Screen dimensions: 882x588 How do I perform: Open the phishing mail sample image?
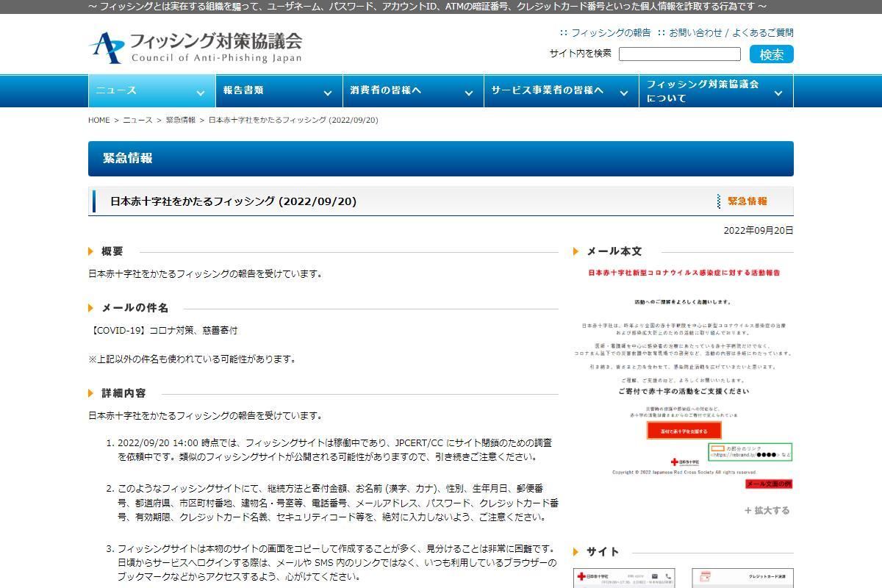(x=684, y=379)
